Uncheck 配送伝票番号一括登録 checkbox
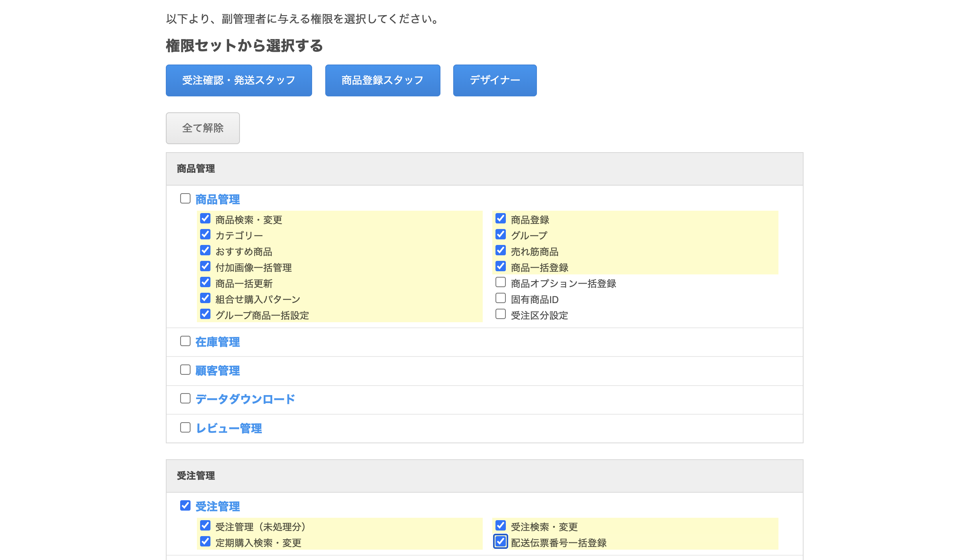This screenshot has width=967, height=560. [501, 542]
